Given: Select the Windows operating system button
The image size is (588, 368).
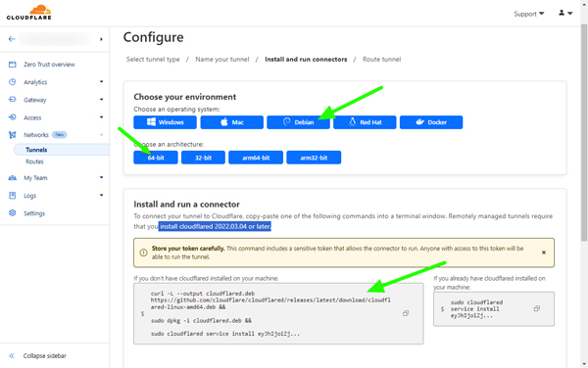Looking at the screenshot, I should click(x=165, y=122).
